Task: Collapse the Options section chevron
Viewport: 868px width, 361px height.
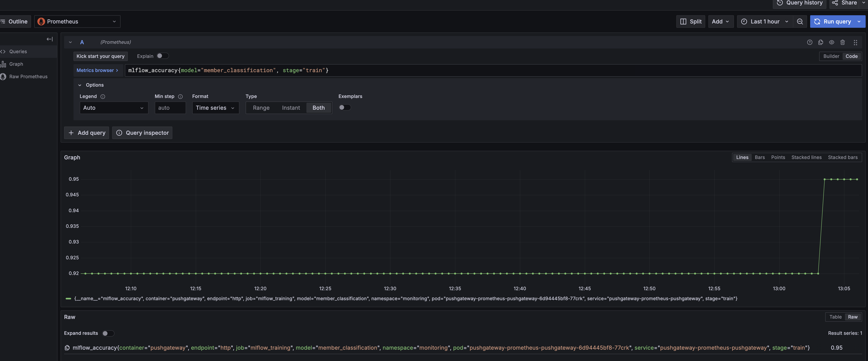Action: click(x=80, y=85)
